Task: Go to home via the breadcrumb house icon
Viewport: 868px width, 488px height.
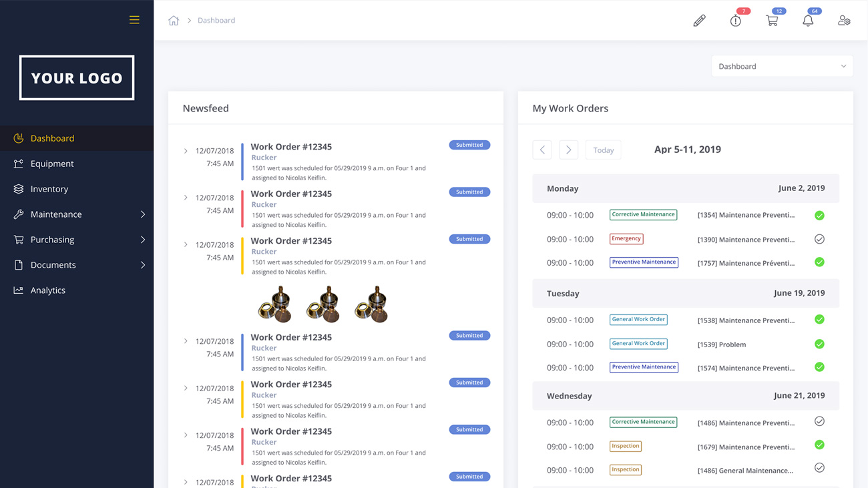Action: 174,21
